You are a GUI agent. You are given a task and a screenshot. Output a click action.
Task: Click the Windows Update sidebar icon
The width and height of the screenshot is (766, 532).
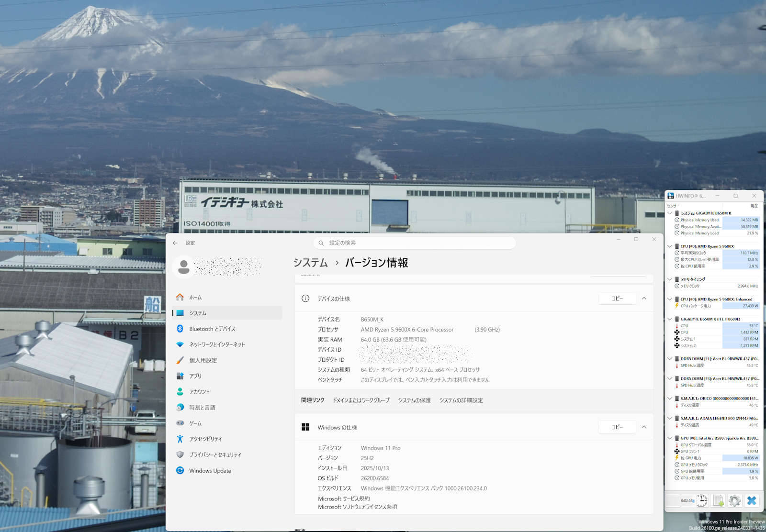pos(180,471)
